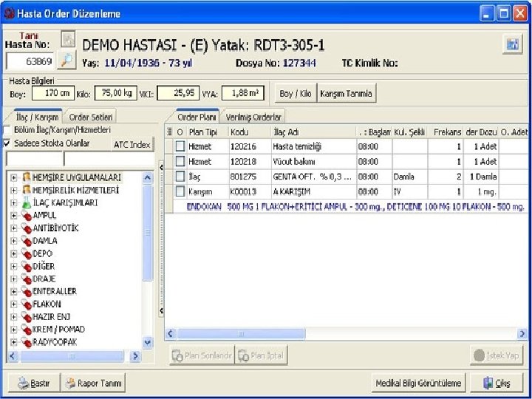Click the İLAÇ KARIŞIMLARI flask icon
Image resolution: width=532 pixels, height=399 pixels.
tap(27, 202)
